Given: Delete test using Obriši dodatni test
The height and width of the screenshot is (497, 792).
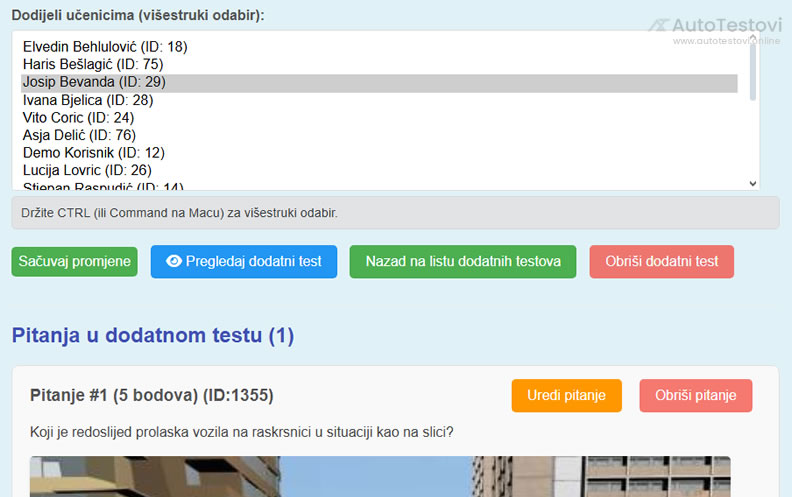Looking at the screenshot, I should point(661,261).
